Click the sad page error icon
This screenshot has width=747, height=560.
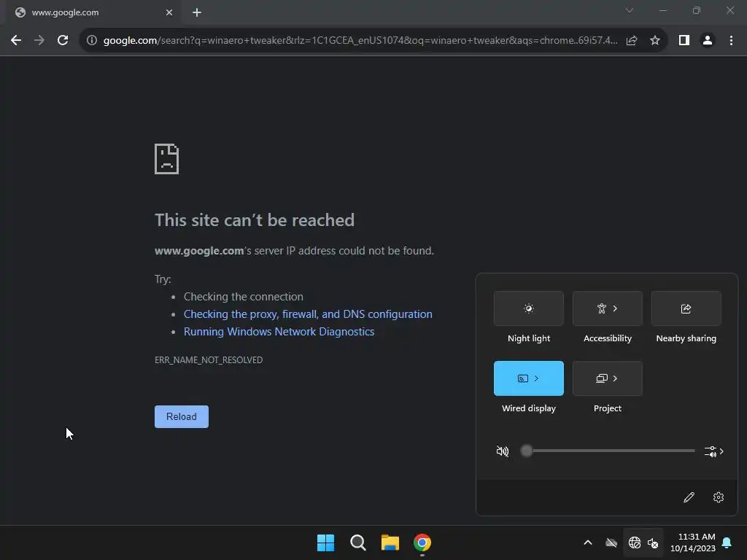click(167, 159)
